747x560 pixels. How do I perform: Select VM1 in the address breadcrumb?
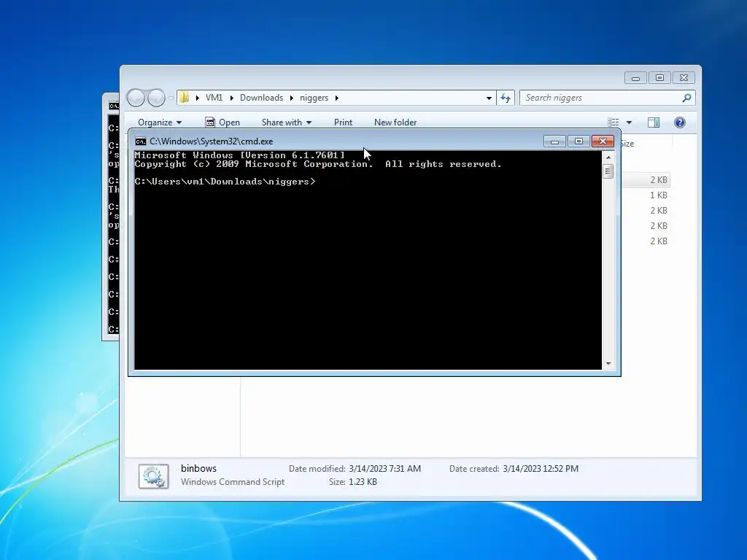pyautogui.click(x=214, y=98)
